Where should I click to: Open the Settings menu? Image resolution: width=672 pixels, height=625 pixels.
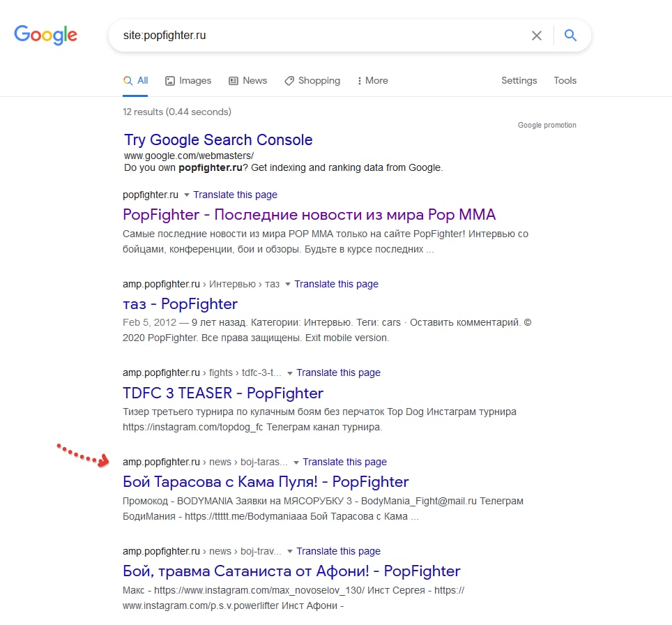pyautogui.click(x=519, y=81)
